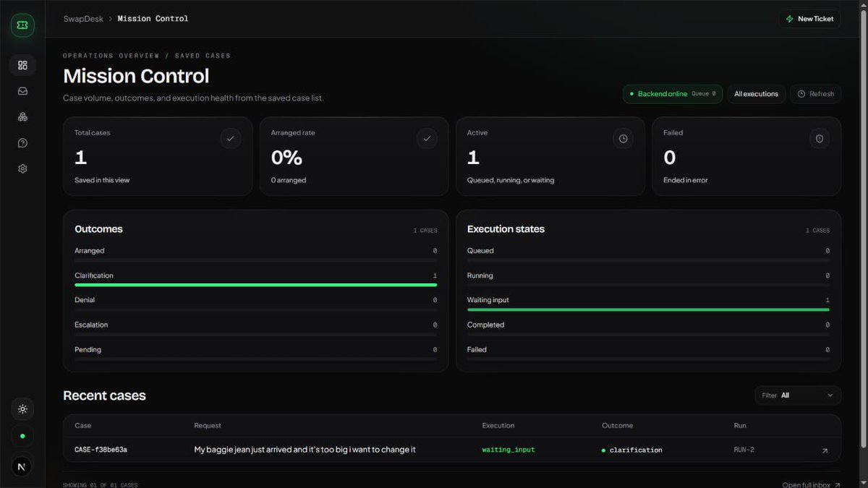Open the inbox tray icon in sidebar
Image resolution: width=868 pixels, height=488 pixels.
pyautogui.click(x=22, y=91)
